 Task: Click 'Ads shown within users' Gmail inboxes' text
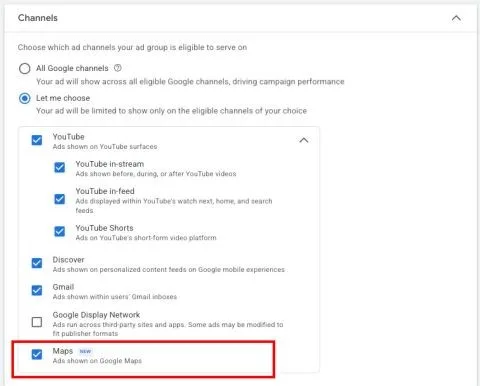(x=115, y=297)
